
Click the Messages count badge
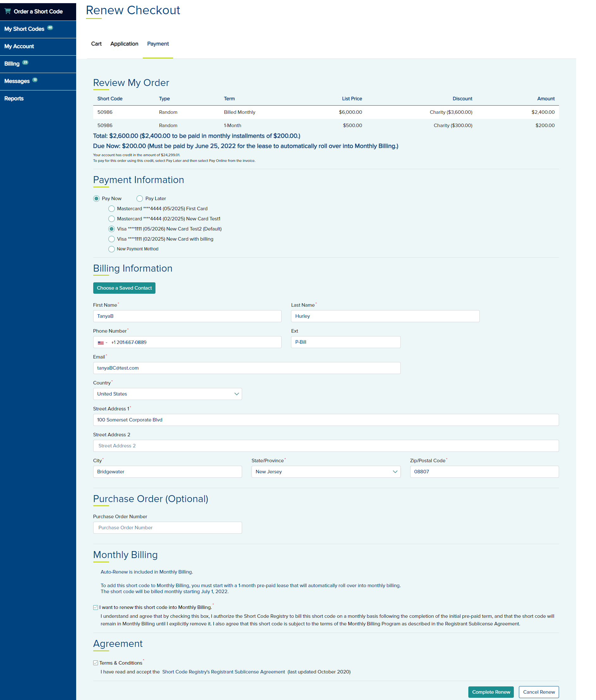coord(35,80)
